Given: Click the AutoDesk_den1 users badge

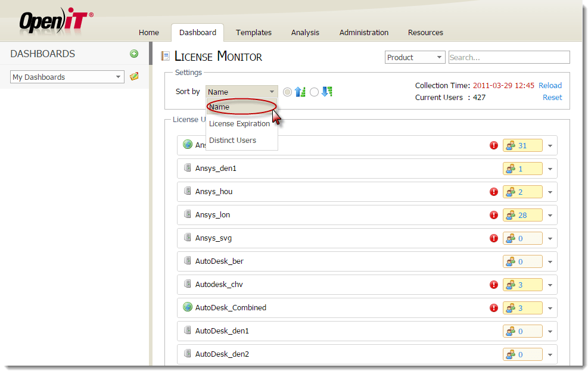Looking at the screenshot, I should [x=522, y=331].
